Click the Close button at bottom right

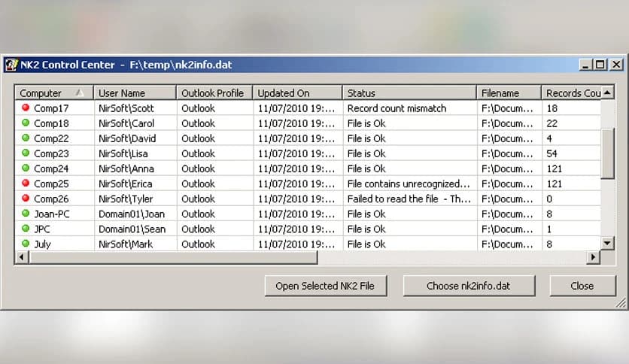582,286
